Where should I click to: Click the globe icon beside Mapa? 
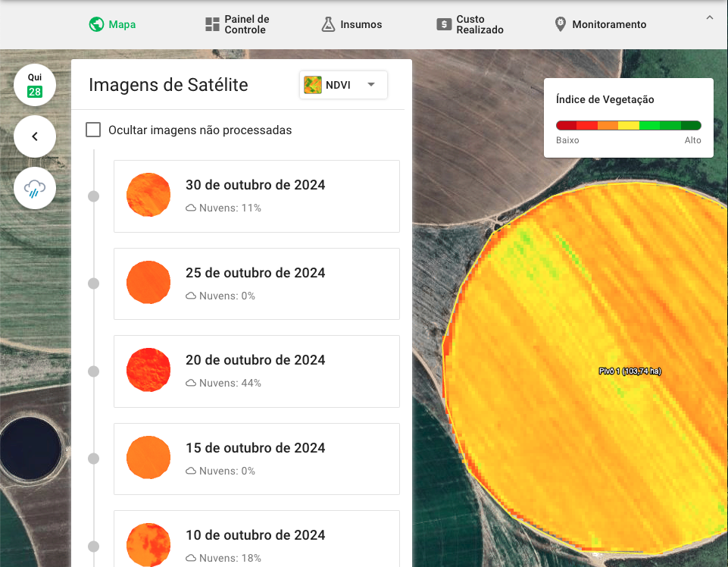(x=96, y=24)
